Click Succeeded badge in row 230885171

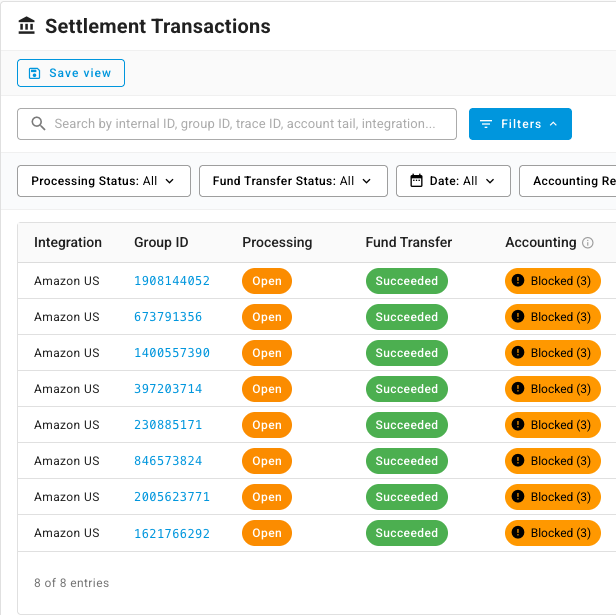coord(407,425)
